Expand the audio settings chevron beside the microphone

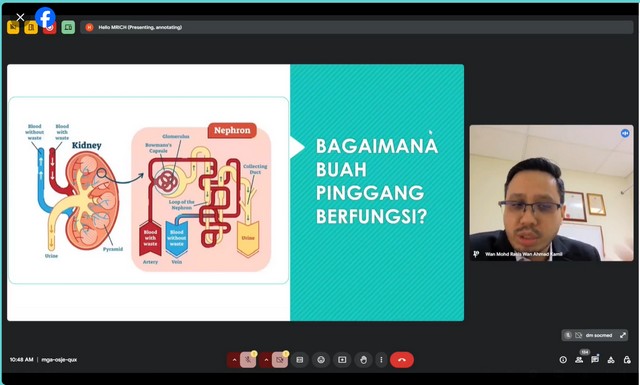coord(234,360)
